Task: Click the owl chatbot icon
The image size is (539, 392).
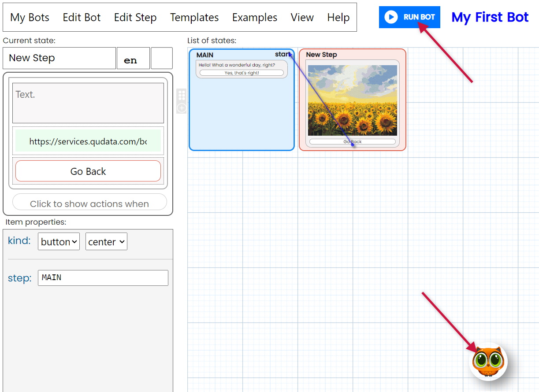Action: point(488,362)
